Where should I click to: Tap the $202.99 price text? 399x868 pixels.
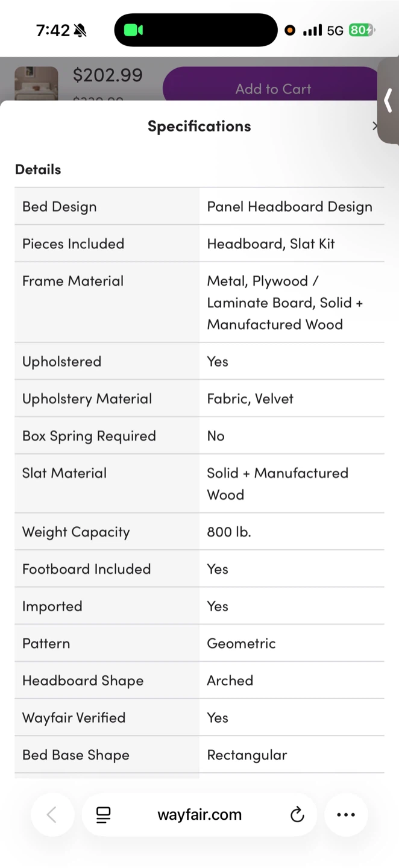(108, 75)
